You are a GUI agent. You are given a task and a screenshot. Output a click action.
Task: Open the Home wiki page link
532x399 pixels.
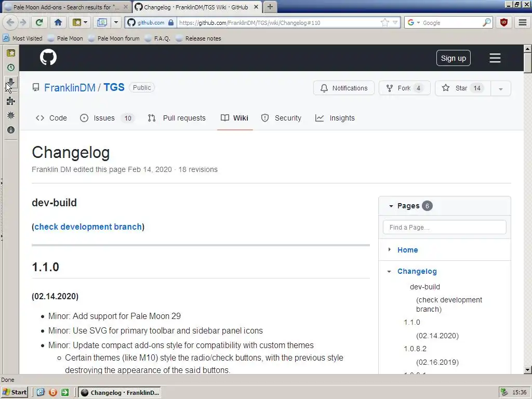[407, 250]
